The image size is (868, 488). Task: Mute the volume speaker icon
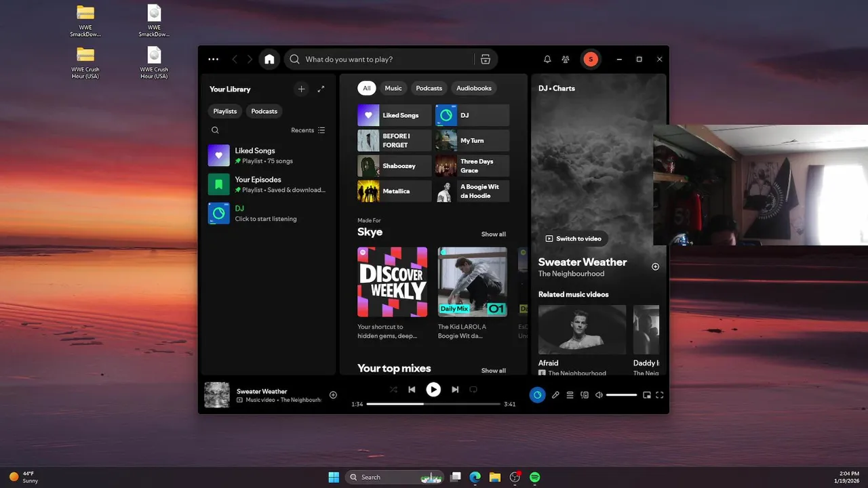599,394
